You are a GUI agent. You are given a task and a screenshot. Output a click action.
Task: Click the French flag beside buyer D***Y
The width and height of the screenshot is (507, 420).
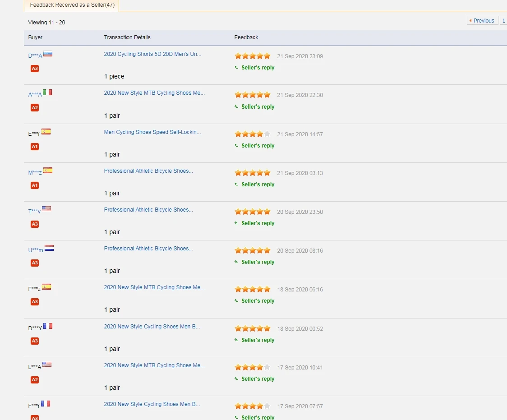click(48, 326)
